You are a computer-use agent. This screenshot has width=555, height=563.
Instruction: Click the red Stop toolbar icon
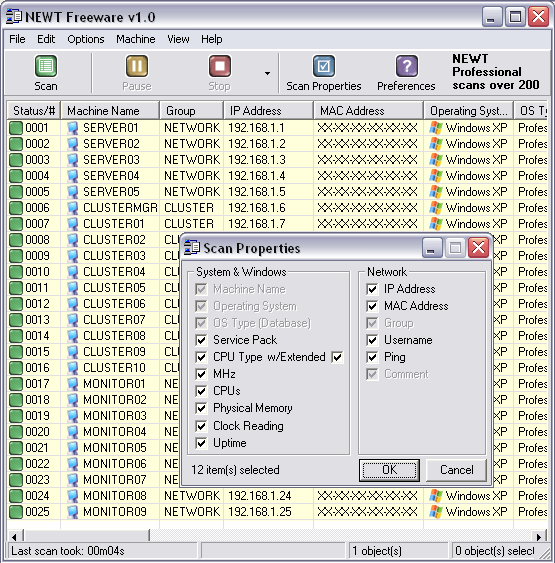click(219, 66)
